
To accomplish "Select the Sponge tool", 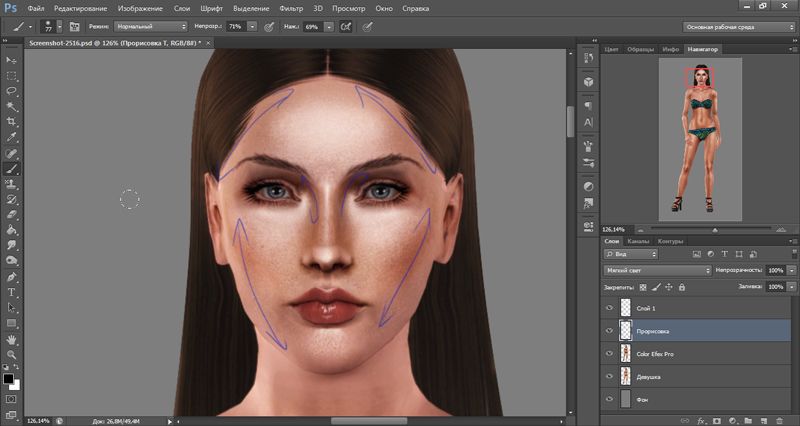I will click(x=11, y=261).
